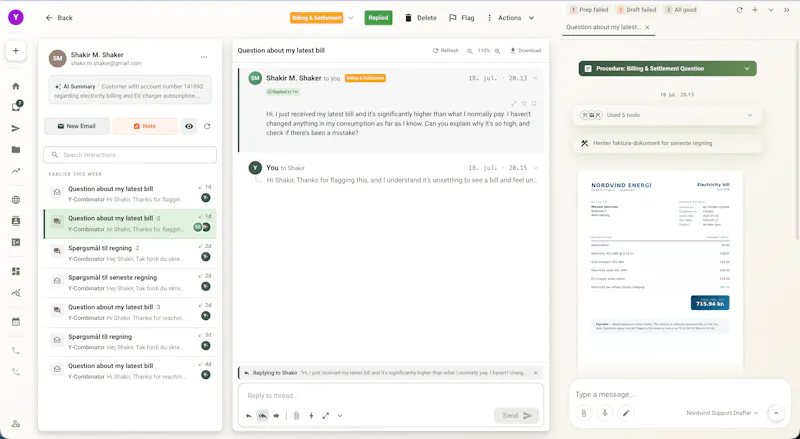800x439 pixels.
Task: Refresh the customer interactions list
Action: 207,126
